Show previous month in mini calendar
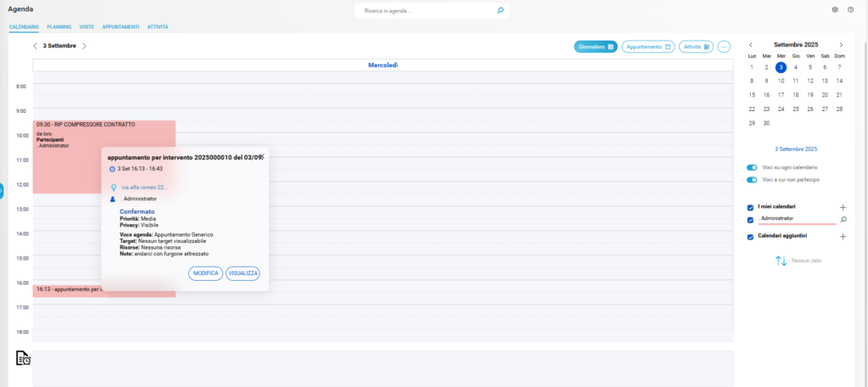This screenshot has width=868, height=387. click(750, 45)
